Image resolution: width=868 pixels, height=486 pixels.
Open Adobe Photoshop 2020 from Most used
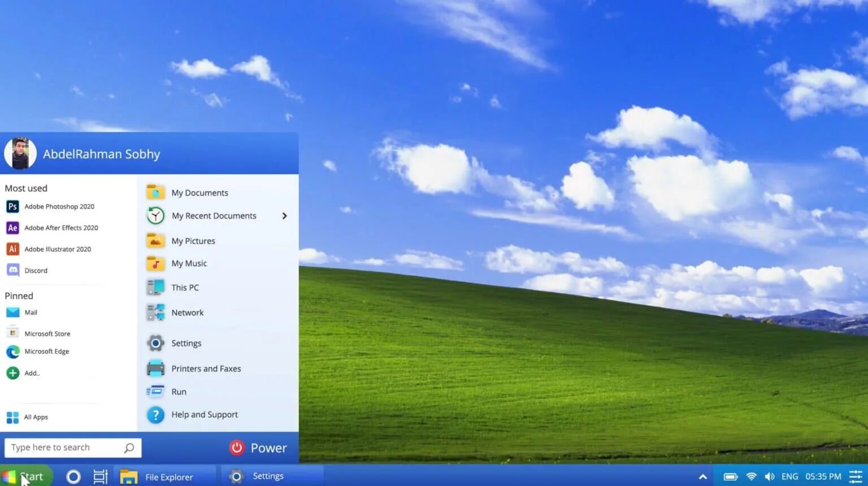[59, 206]
